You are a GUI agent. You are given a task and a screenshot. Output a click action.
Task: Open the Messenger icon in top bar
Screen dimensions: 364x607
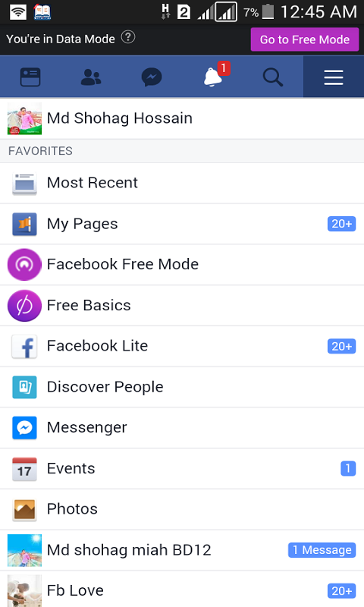coord(152,77)
